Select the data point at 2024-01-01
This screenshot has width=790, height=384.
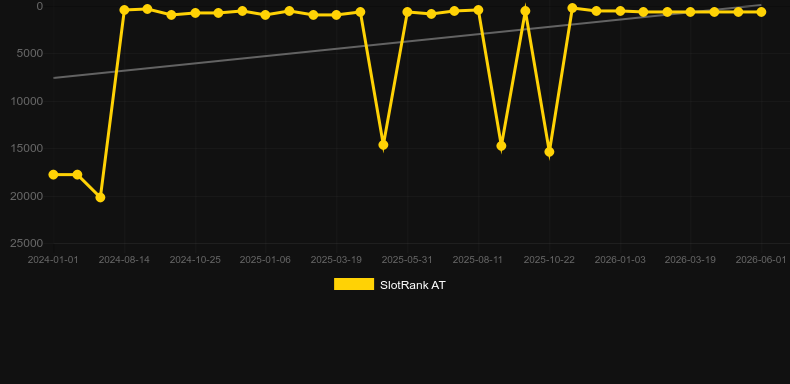53,174
